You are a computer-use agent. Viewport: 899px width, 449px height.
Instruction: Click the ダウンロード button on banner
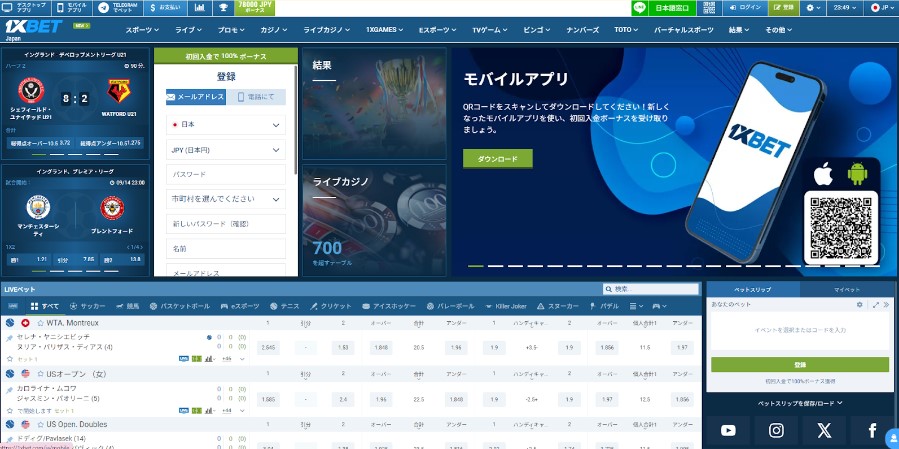point(498,159)
